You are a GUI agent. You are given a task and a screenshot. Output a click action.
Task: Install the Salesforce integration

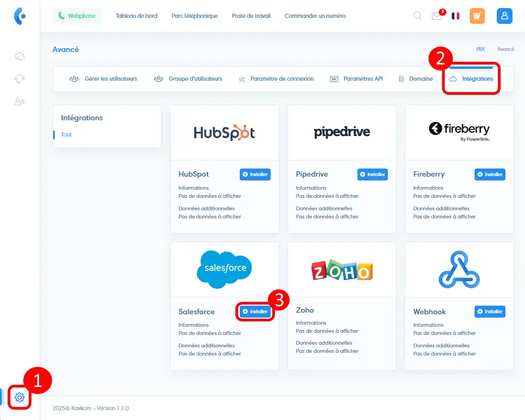point(255,312)
